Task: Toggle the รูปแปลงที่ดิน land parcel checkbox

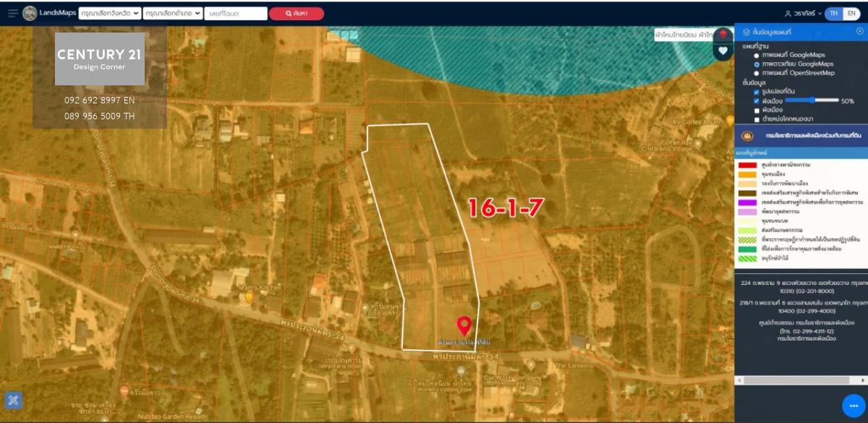Action: (x=757, y=93)
